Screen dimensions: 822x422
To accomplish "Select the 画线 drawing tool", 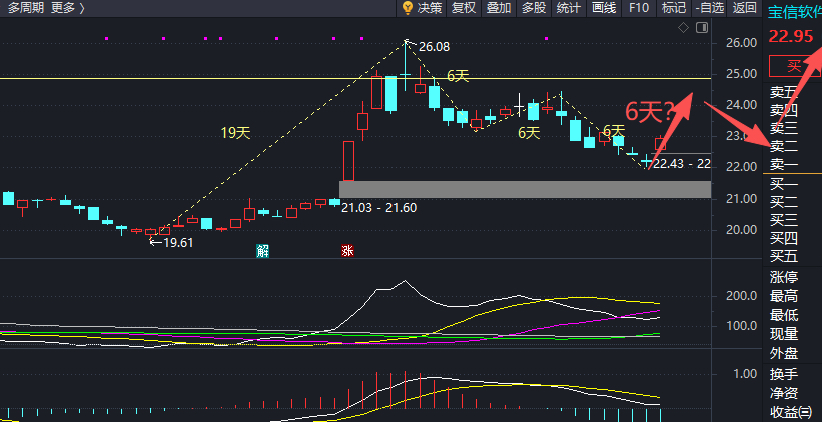I will (604, 7).
